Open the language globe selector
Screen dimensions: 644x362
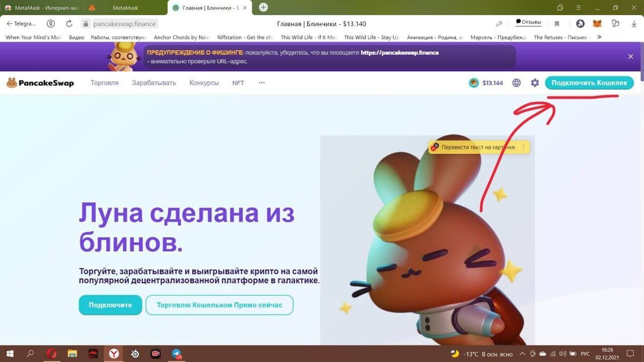pos(517,83)
